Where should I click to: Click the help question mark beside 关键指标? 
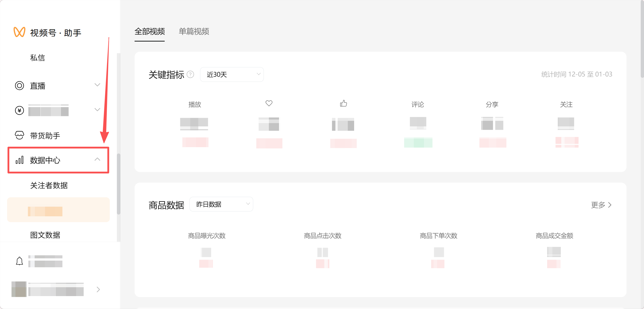point(190,74)
